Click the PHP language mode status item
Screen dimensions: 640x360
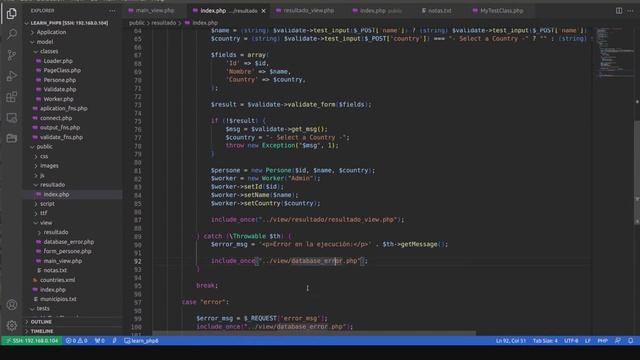[x=602, y=340]
